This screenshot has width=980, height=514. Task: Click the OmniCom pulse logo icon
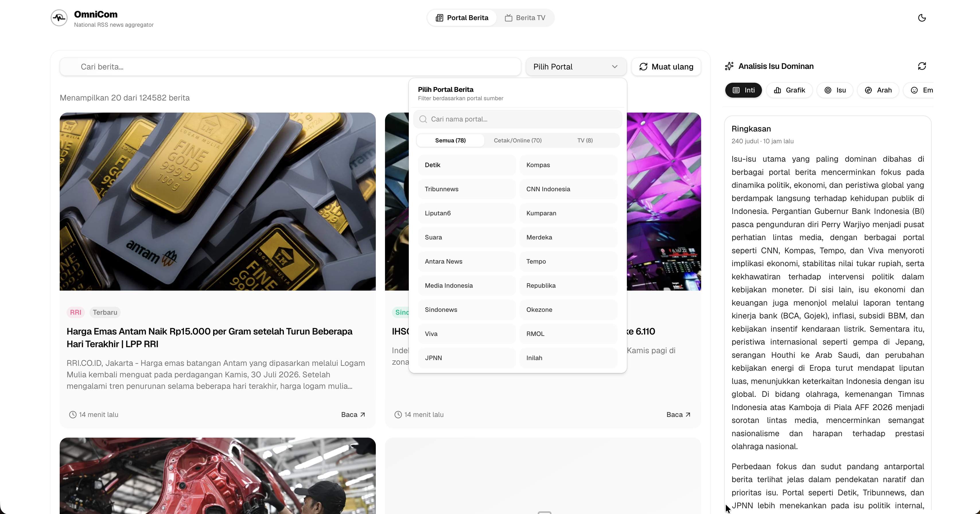(x=59, y=18)
